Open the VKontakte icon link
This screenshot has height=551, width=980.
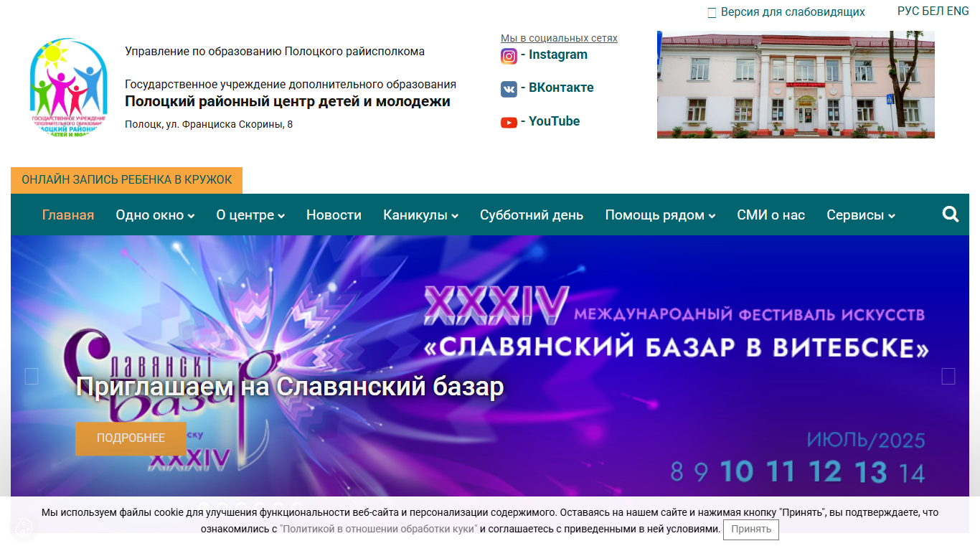click(509, 89)
